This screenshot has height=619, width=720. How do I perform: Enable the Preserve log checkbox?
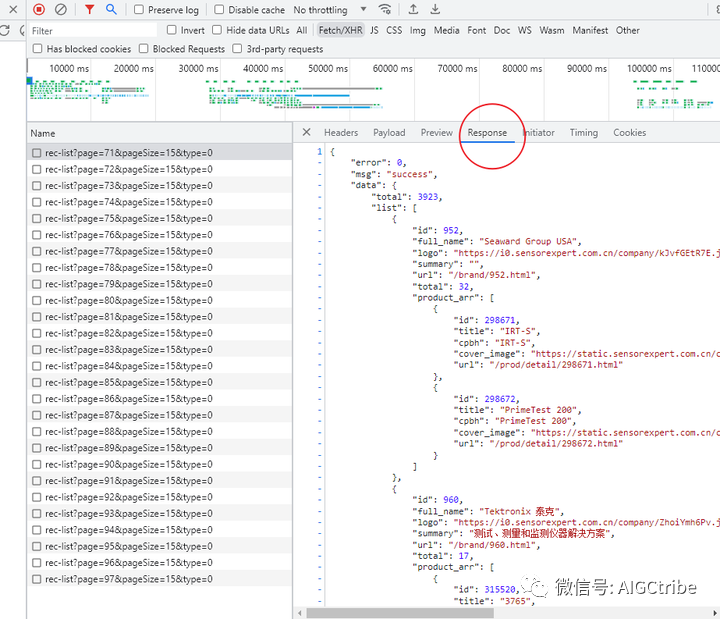coord(140,10)
